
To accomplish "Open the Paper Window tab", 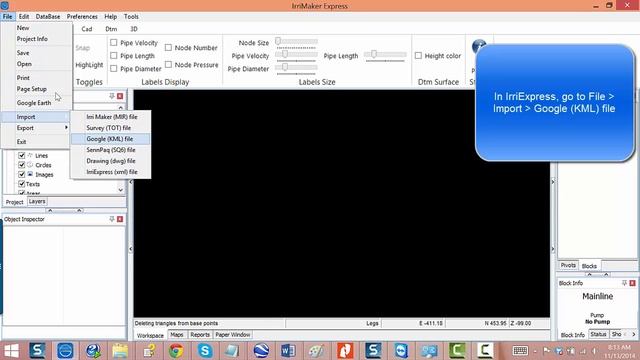I will (x=233, y=335).
